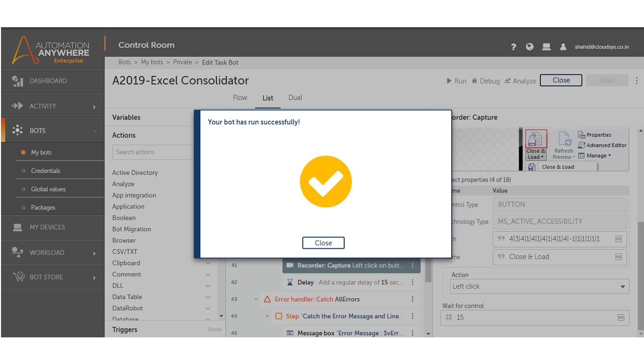Click the Workload icon in the sidebar
Screen dimensions: 644x362
coord(18,252)
